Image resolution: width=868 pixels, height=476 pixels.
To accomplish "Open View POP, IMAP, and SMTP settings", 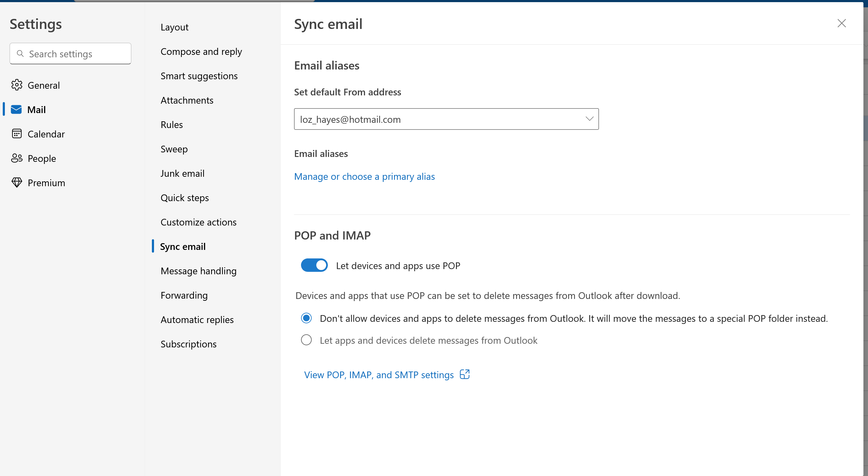I will click(x=379, y=375).
